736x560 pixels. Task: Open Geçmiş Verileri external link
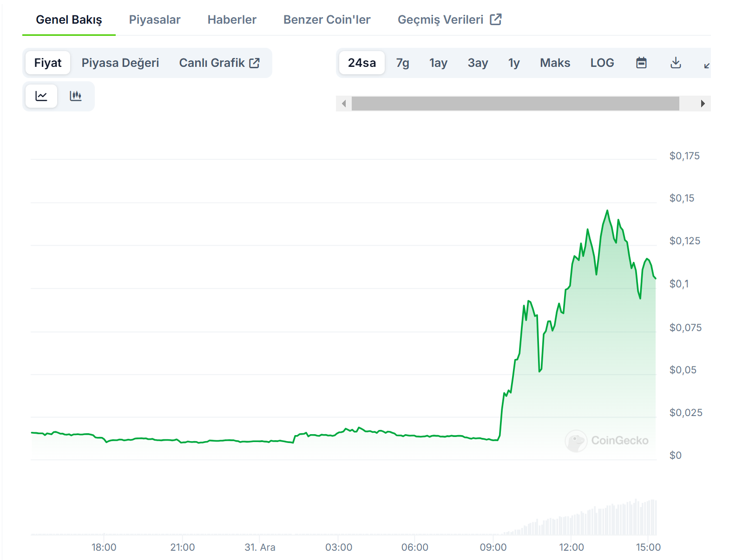coord(449,20)
